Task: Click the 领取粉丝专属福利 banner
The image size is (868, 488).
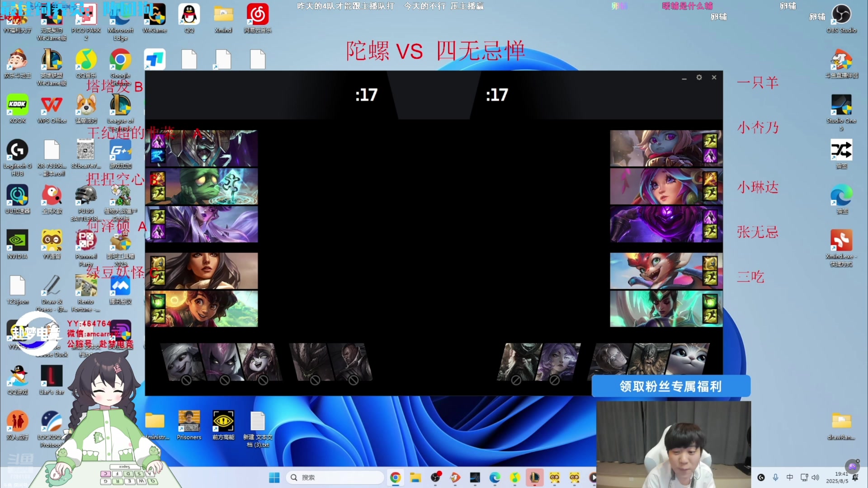Action: click(x=671, y=386)
